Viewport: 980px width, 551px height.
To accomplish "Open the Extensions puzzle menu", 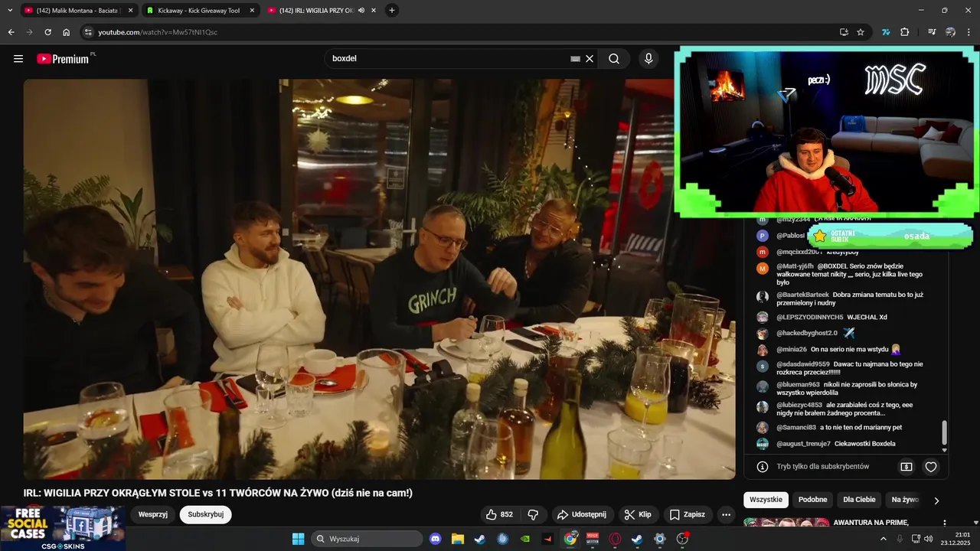I will tap(905, 32).
